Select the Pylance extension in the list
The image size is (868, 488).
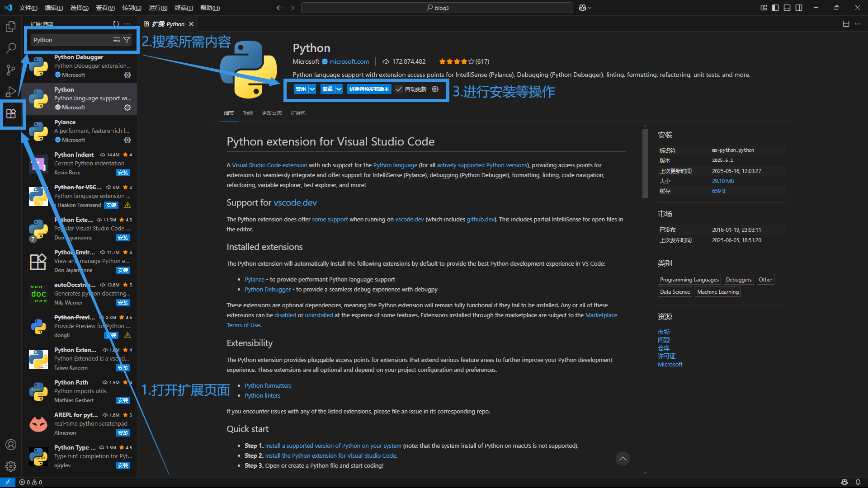(80, 131)
